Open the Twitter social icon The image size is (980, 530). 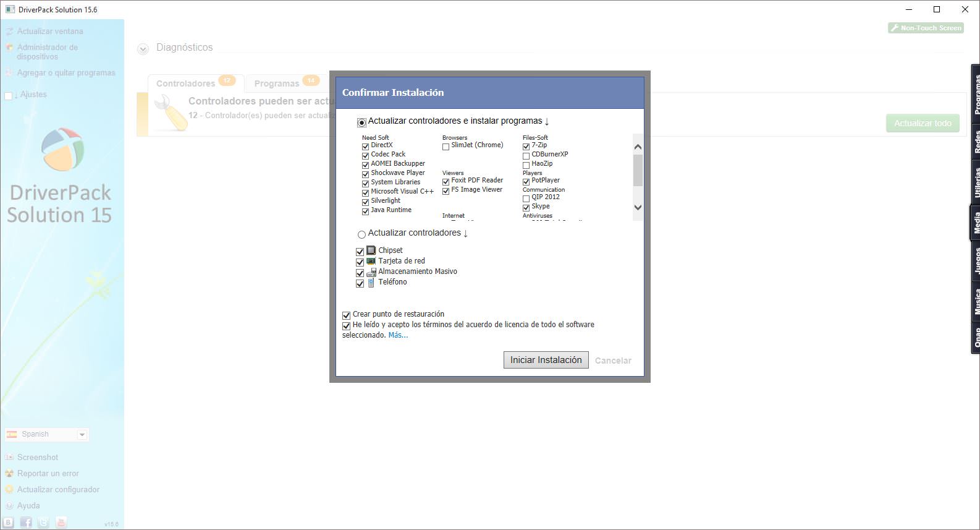(43, 523)
